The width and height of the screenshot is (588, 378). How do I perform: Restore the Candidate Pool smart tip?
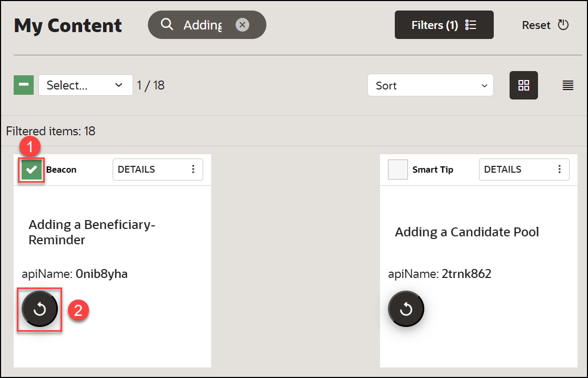tap(406, 309)
